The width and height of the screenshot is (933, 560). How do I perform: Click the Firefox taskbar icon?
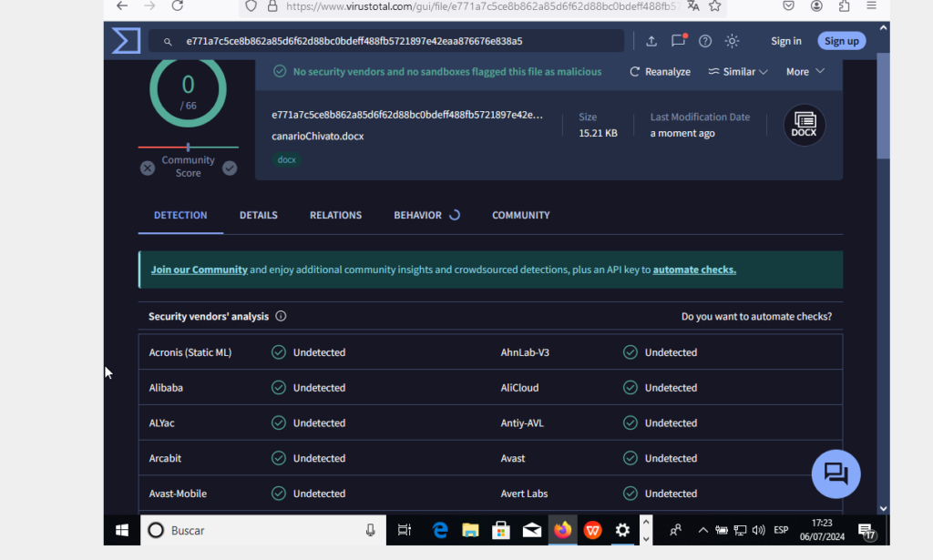tap(562, 530)
